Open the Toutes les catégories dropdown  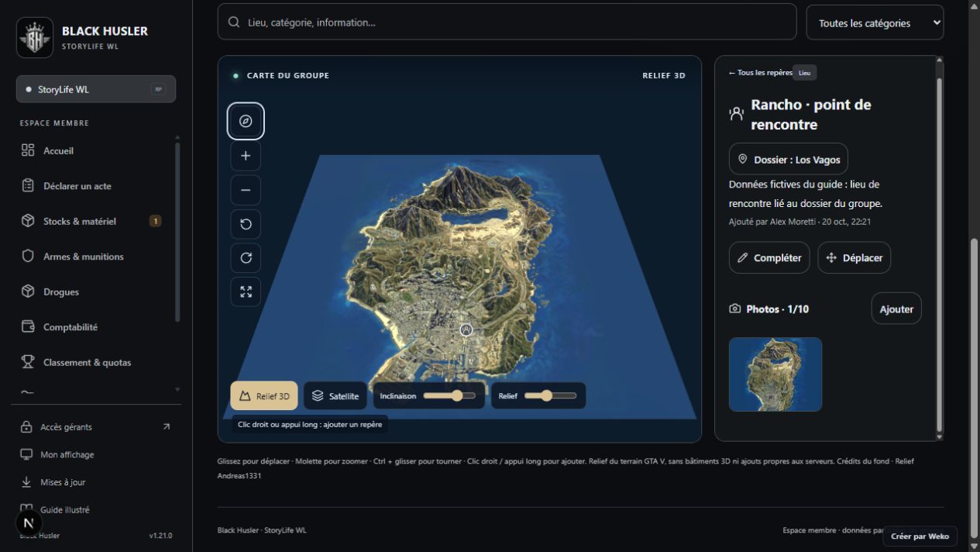coord(875,22)
